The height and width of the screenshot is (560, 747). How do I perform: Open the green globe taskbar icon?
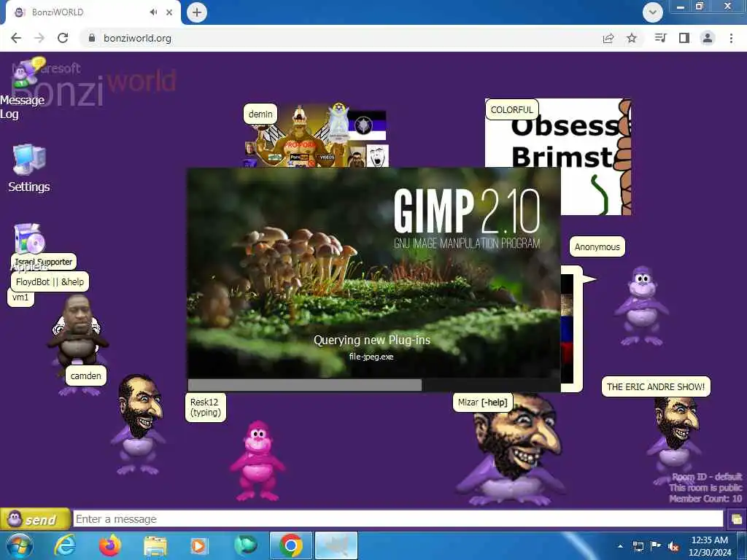coord(246,545)
